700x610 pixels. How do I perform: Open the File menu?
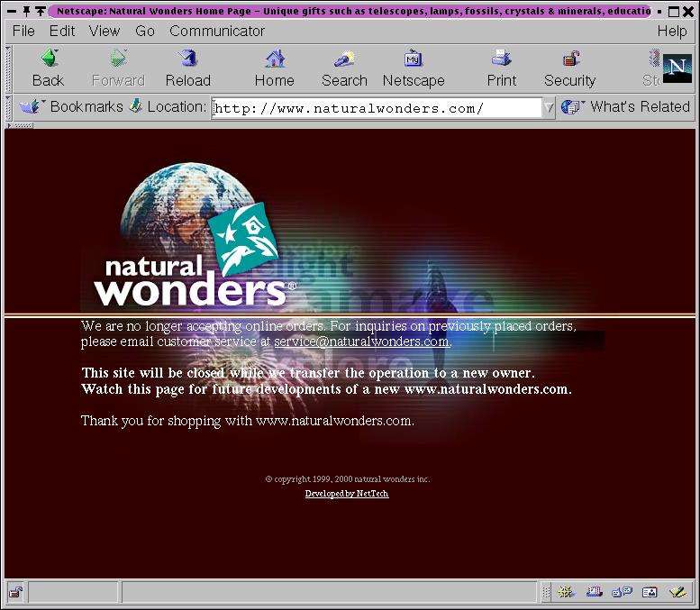coord(23,31)
